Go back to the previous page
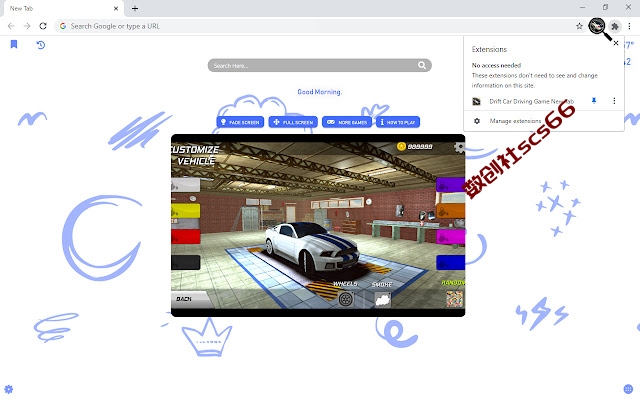The width and height of the screenshot is (640, 400). coord(11,26)
